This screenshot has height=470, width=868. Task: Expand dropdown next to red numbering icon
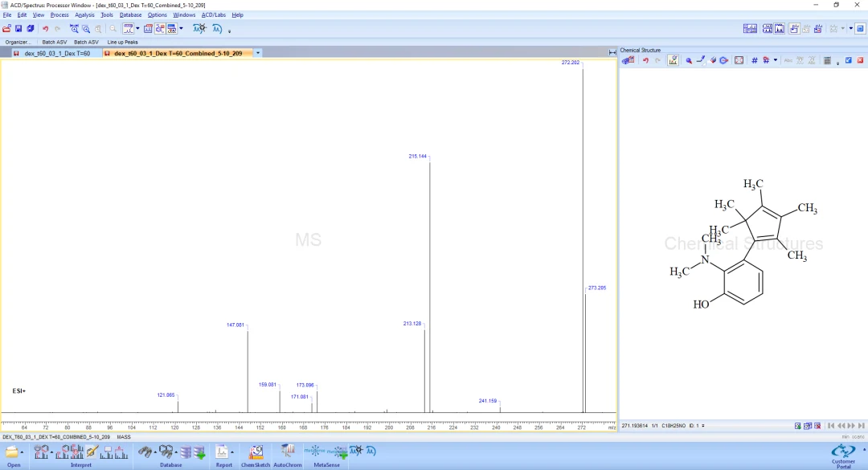pos(775,60)
